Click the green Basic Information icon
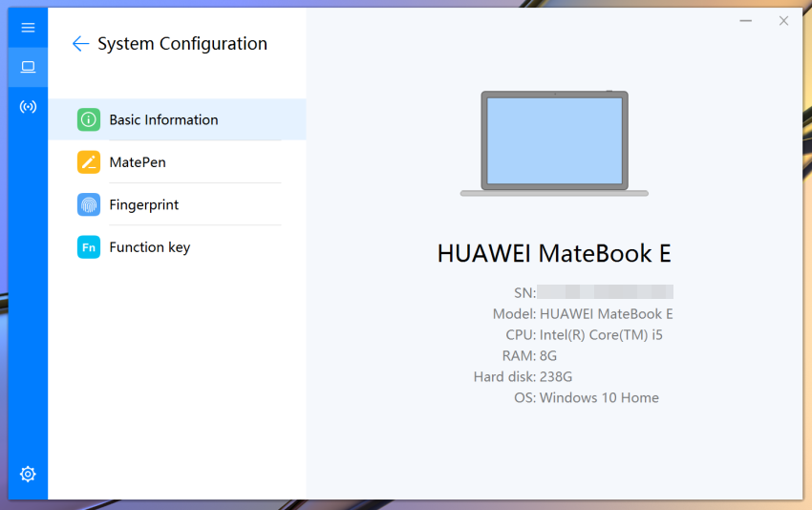812x510 pixels. (89, 119)
